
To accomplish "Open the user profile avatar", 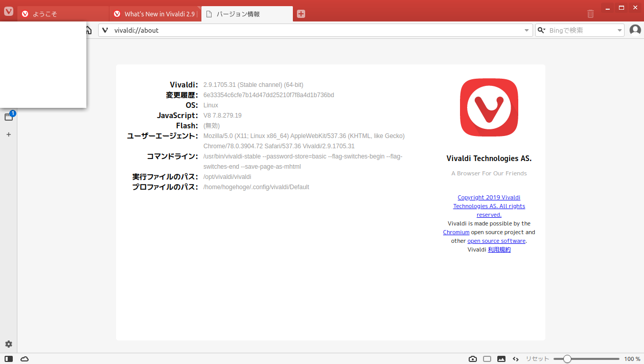I will point(635,30).
